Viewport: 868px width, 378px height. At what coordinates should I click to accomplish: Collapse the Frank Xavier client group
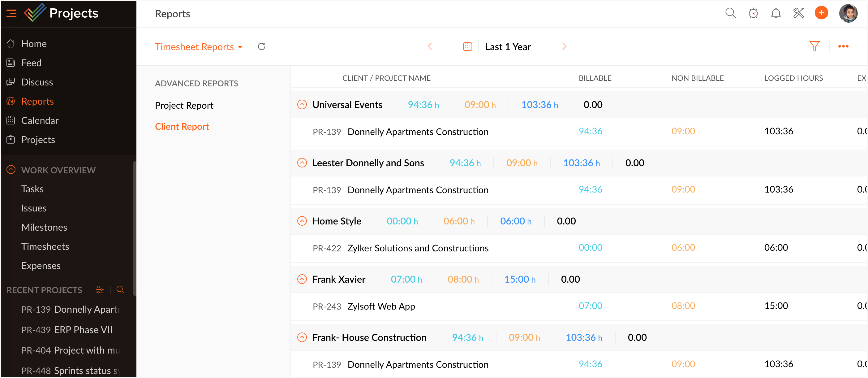[x=302, y=279]
